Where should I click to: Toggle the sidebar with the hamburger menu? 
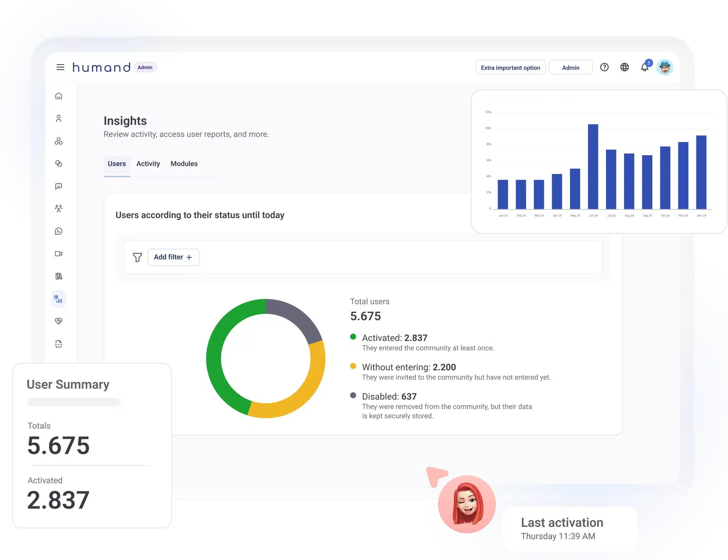[x=60, y=67]
